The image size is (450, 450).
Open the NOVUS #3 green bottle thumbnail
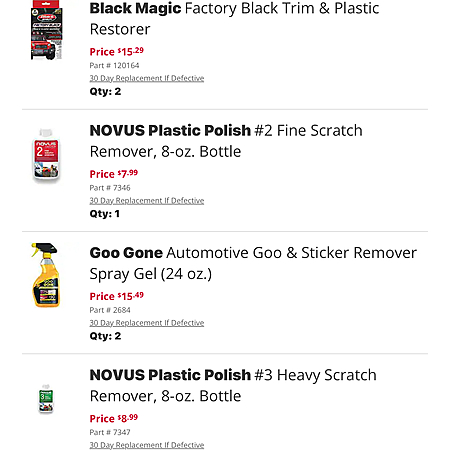46,399
